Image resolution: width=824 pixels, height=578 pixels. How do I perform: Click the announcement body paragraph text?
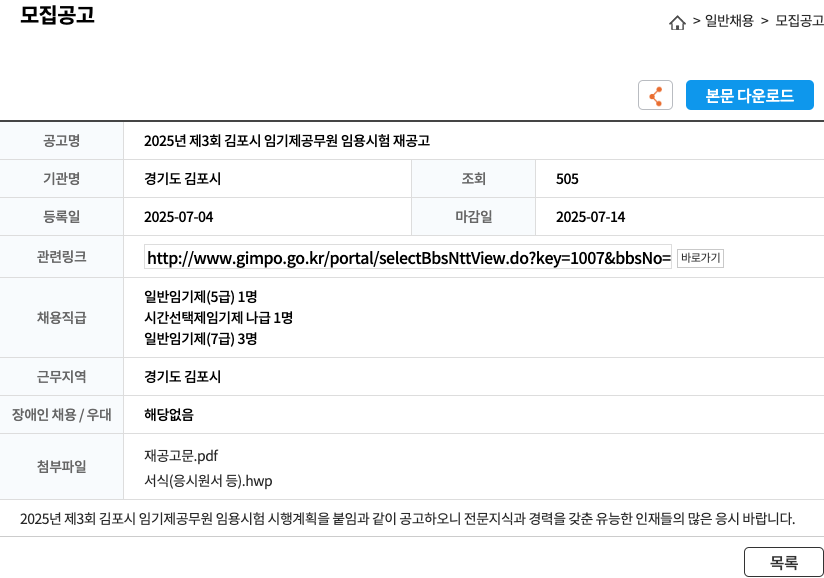click(x=407, y=519)
